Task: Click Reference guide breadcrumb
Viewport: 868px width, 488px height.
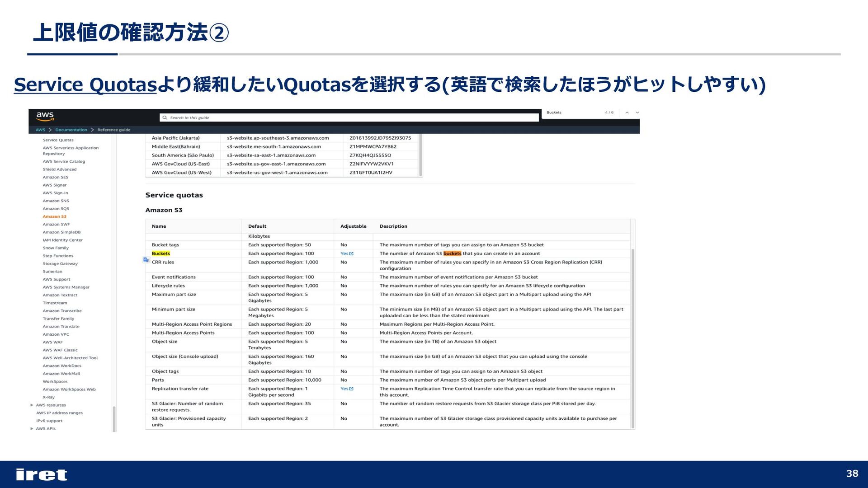Action: 114,130
